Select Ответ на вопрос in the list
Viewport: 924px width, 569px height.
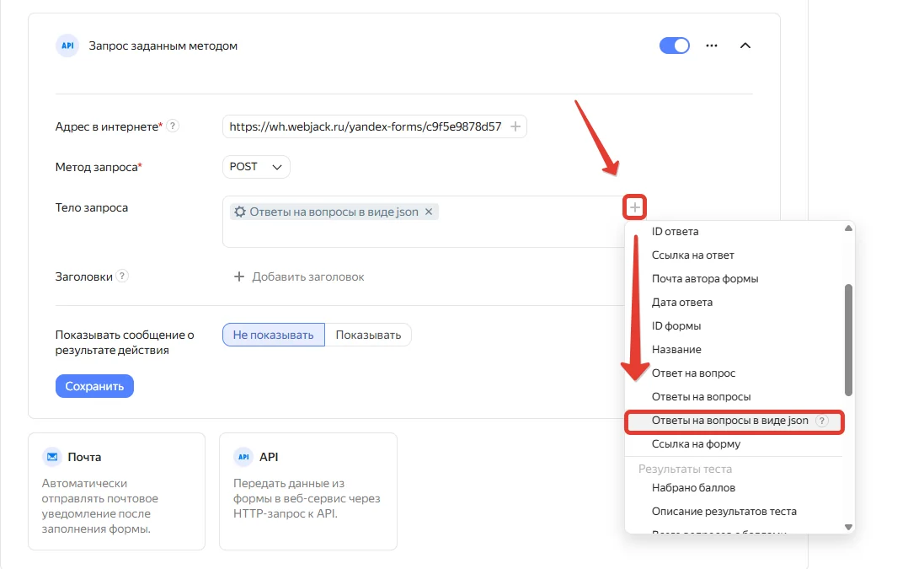693,373
